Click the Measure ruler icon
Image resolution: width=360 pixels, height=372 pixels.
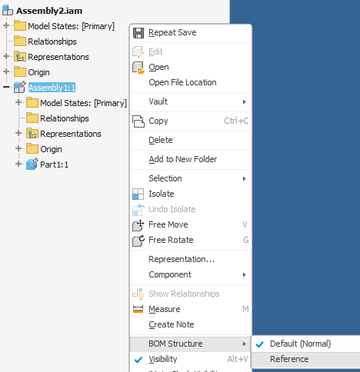click(138, 309)
